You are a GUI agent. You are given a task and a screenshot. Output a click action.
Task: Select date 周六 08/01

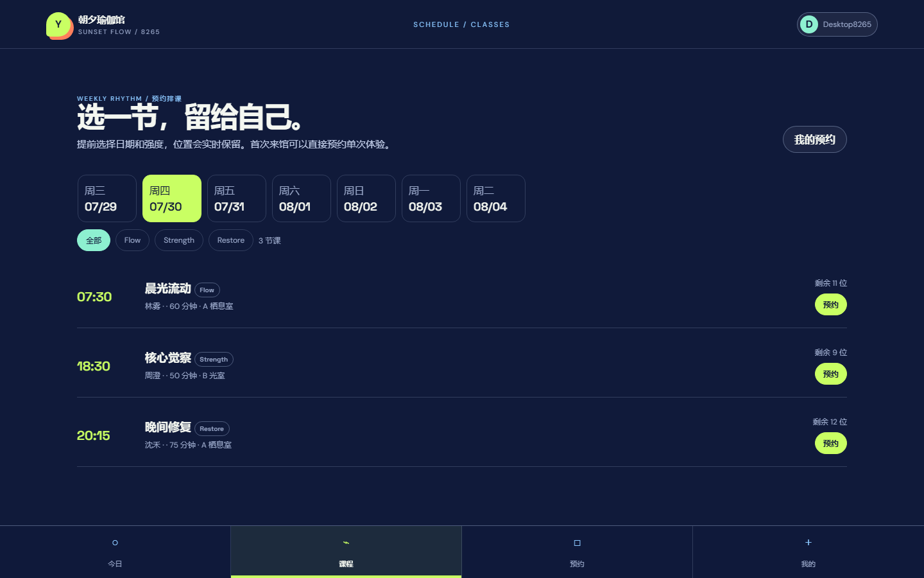pyautogui.click(x=302, y=198)
